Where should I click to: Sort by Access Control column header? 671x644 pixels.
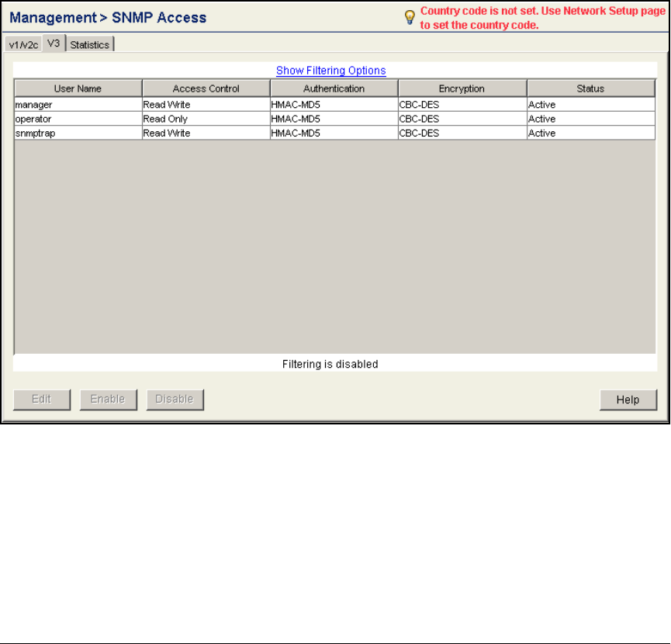pos(206,88)
